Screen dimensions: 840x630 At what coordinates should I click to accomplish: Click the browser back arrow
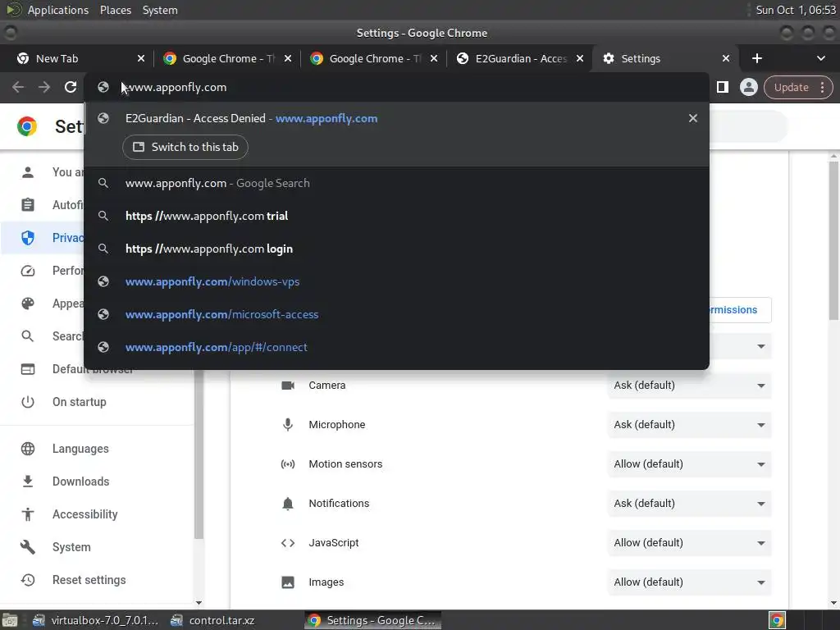(x=18, y=87)
